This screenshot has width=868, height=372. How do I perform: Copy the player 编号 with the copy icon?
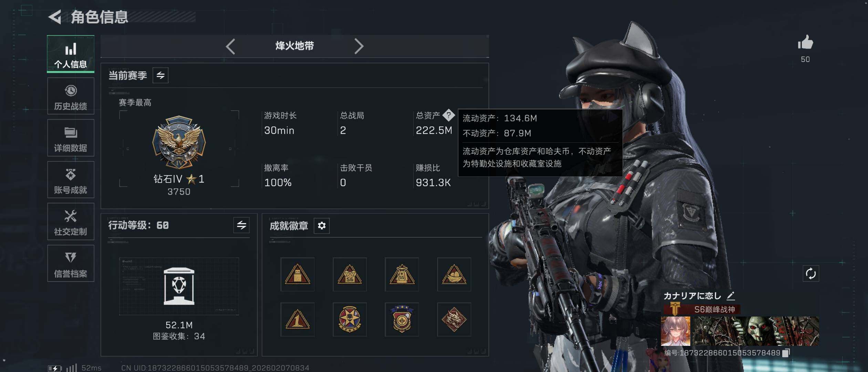pos(786,353)
